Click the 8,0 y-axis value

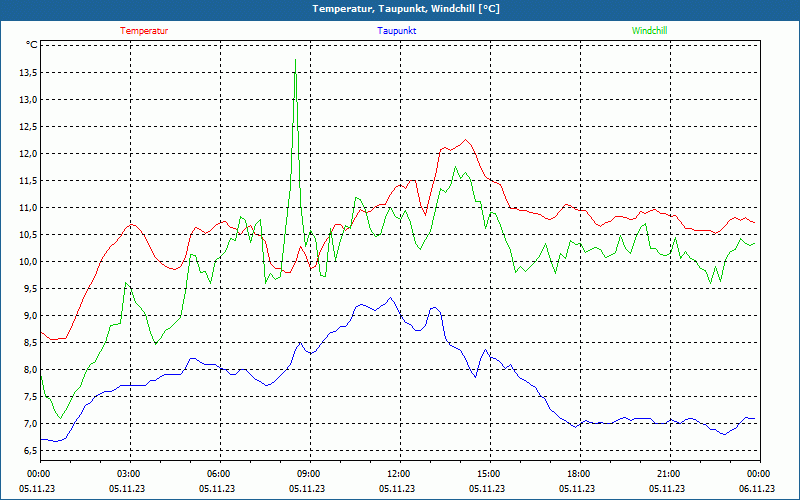(x=30, y=370)
